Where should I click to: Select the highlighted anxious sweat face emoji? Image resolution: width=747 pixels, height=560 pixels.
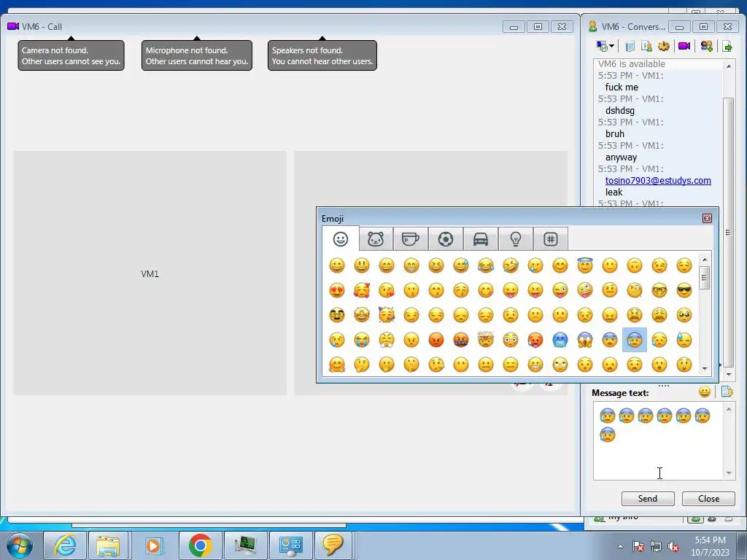635,340
